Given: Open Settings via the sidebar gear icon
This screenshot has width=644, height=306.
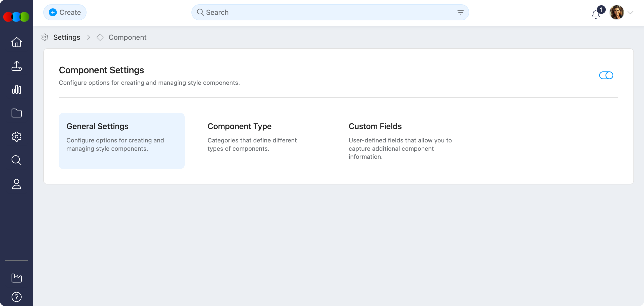Looking at the screenshot, I should 16,137.
